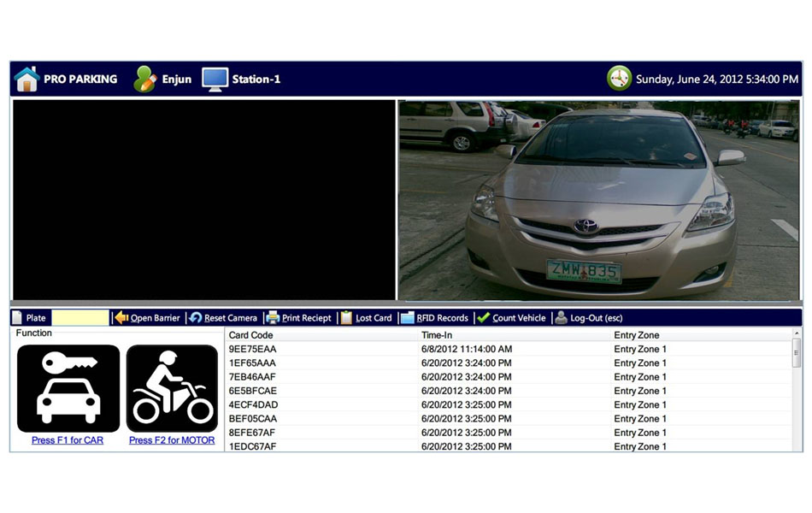This screenshot has height=513, width=812.
Task: Click the PRO PARKING home icon
Action: [x=27, y=80]
